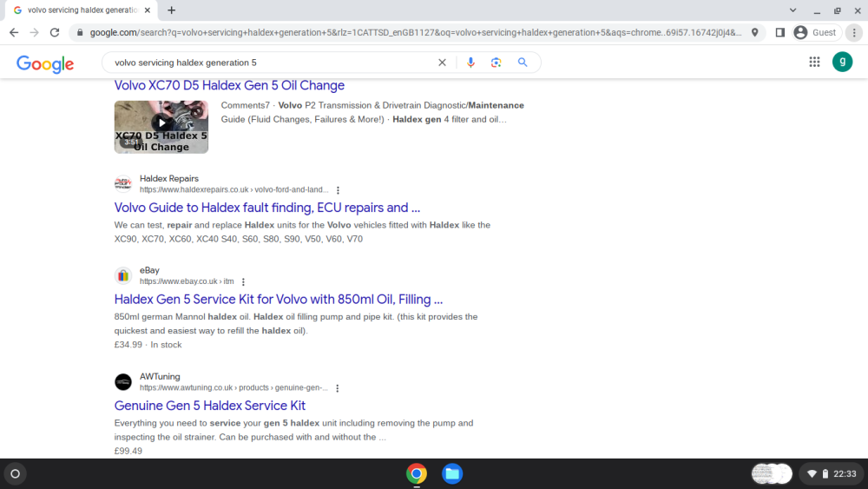Open more options for Haldex Repairs result
Viewport: 868px width, 489px height.
pyautogui.click(x=338, y=190)
